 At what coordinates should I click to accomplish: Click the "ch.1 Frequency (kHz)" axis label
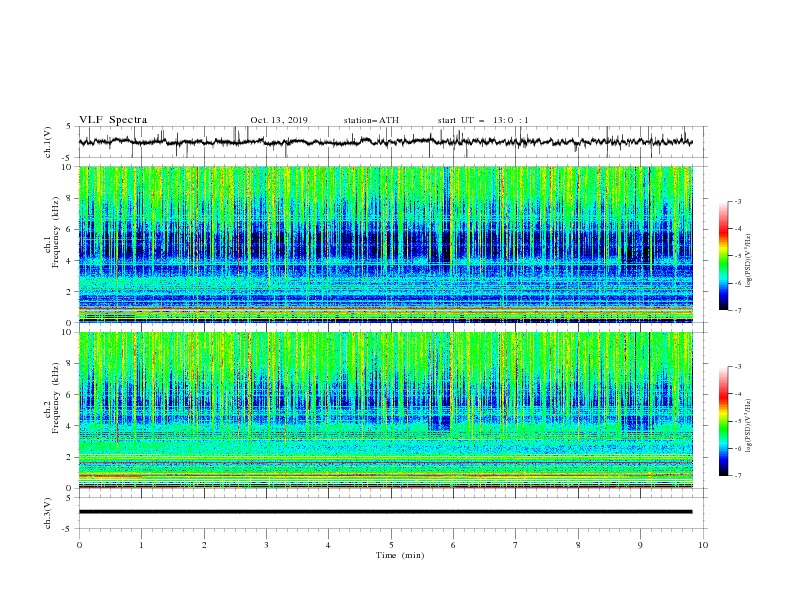click(x=52, y=232)
